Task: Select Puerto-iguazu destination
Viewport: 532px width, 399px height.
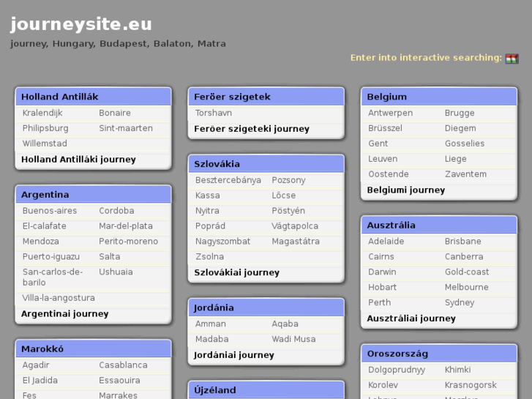Action: (51, 257)
